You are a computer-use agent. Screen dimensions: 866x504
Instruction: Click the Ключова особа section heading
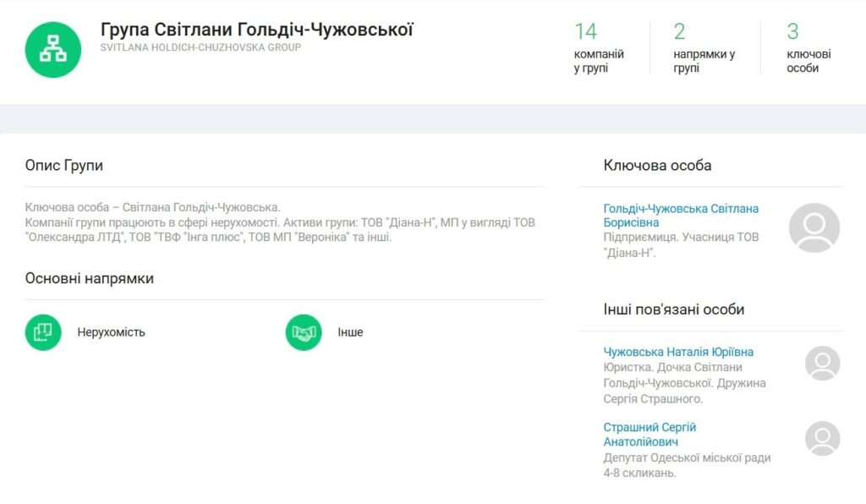(657, 166)
